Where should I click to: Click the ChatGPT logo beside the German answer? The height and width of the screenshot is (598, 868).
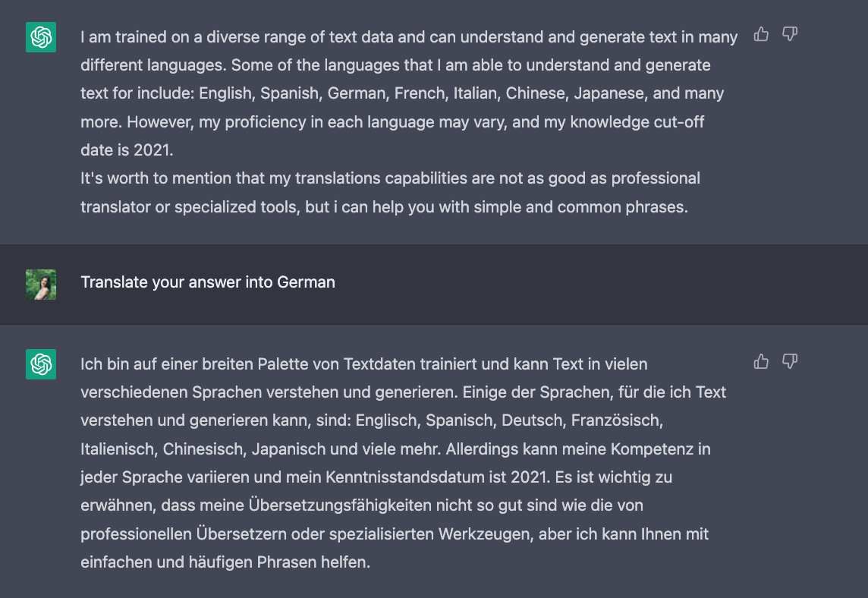41,364
